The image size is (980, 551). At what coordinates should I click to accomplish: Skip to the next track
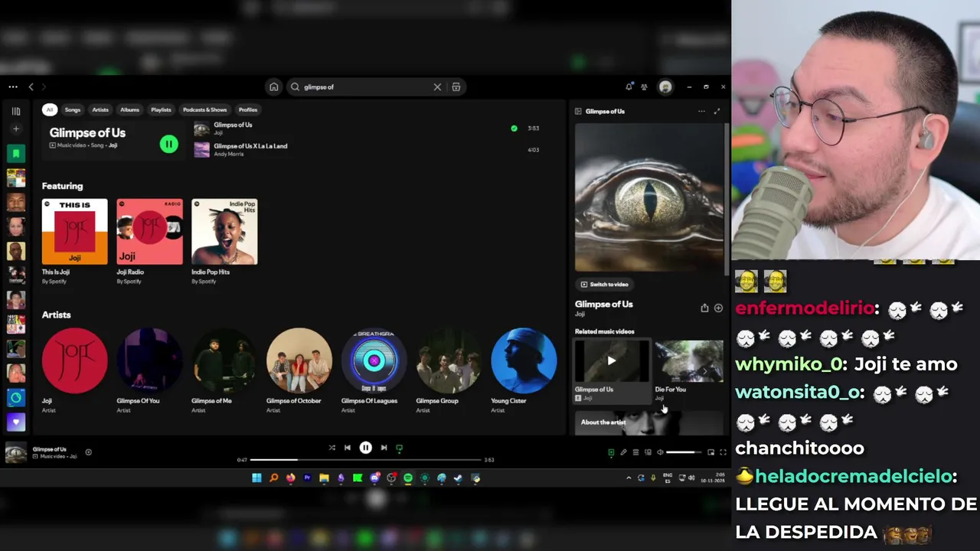coord(384,448)
